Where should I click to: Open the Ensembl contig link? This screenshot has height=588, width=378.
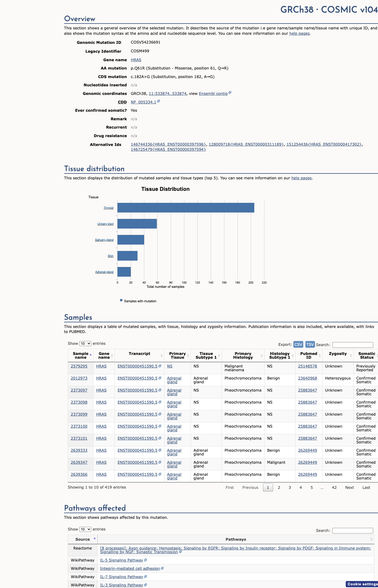coord(213,94)
